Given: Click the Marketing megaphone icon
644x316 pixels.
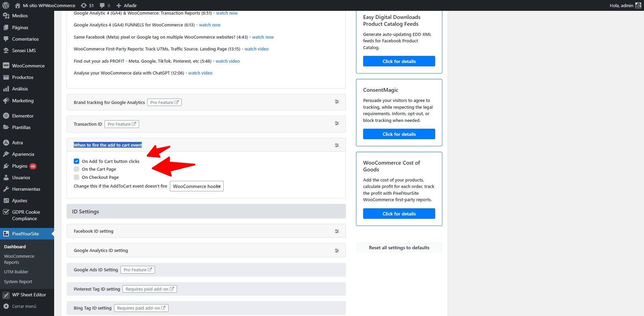Looking at the screenshot, I should click(6, 101).
